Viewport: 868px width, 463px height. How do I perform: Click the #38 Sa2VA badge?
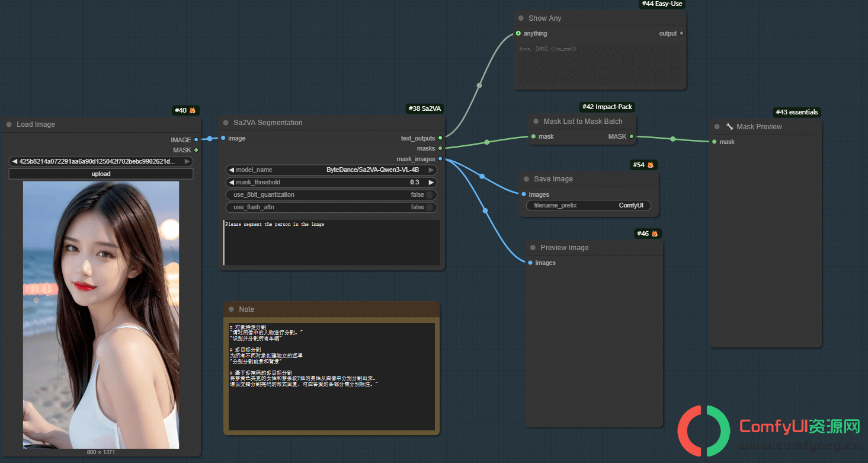pos(425,108)
